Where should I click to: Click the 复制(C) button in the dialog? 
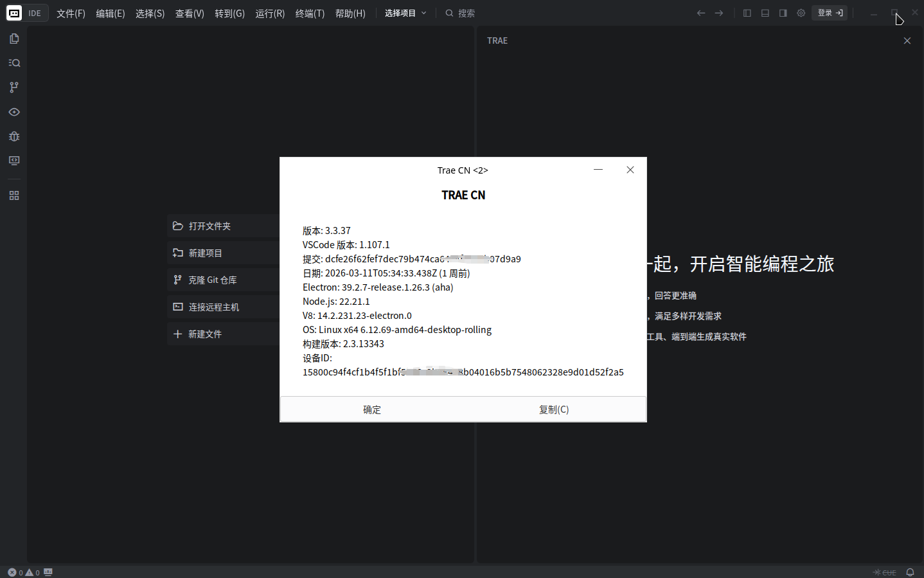554,410
